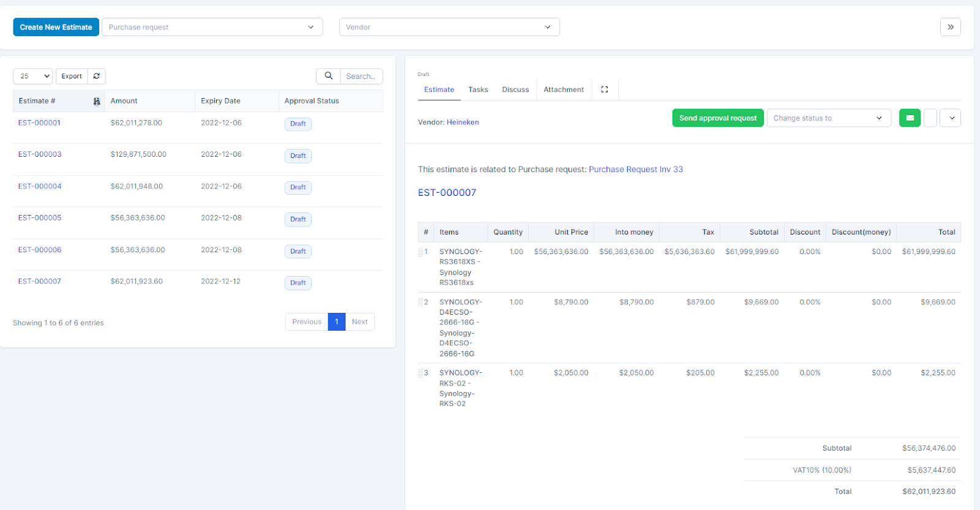
Task: Expand the Change status to dropdown
Action: (829, 118)
